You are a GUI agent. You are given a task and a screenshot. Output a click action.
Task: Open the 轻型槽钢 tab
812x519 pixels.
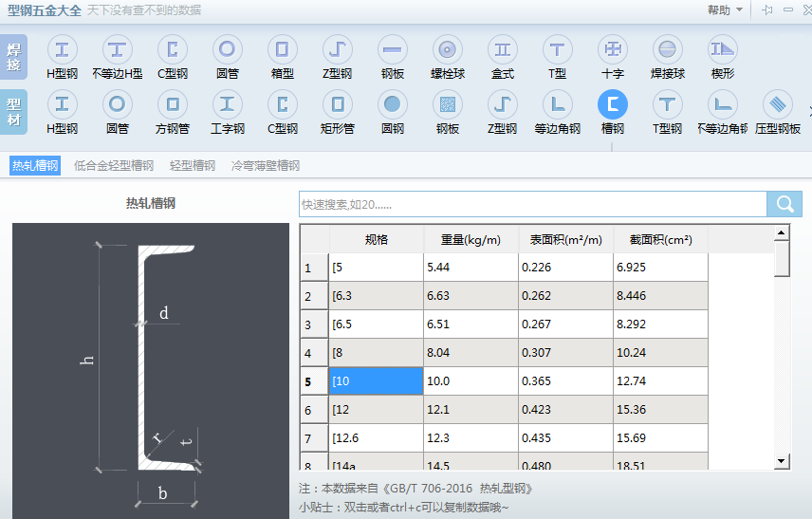click(x=193, y=166)
